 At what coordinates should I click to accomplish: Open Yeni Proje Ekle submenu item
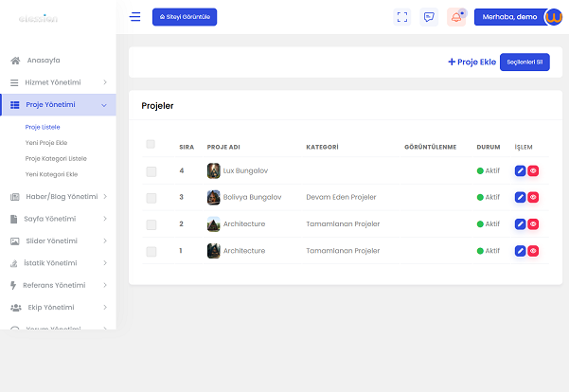[x=52, y=142]
